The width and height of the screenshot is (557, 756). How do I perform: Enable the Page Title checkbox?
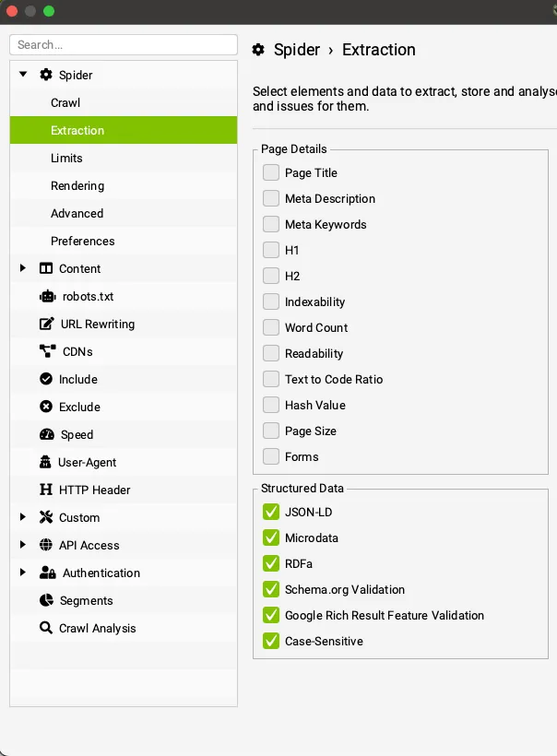271,172
